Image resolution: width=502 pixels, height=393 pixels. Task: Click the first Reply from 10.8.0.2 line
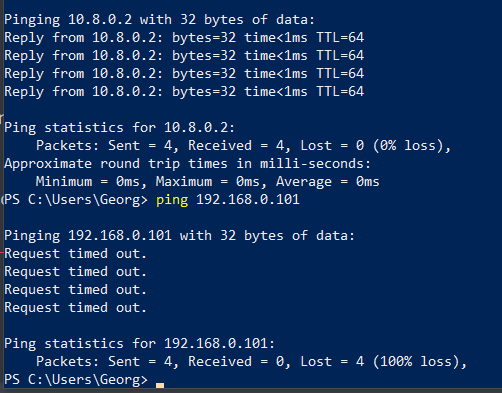coord(184,38)
